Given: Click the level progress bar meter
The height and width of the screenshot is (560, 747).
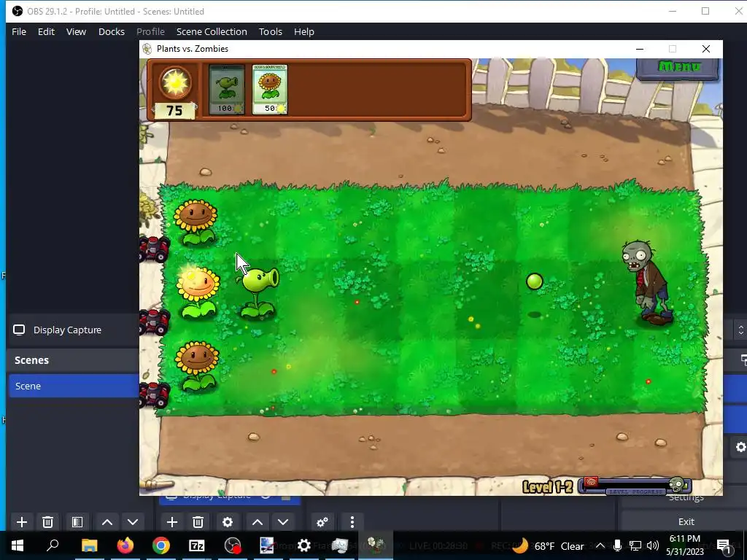Looking at the screenshot, I should [635, 486].
